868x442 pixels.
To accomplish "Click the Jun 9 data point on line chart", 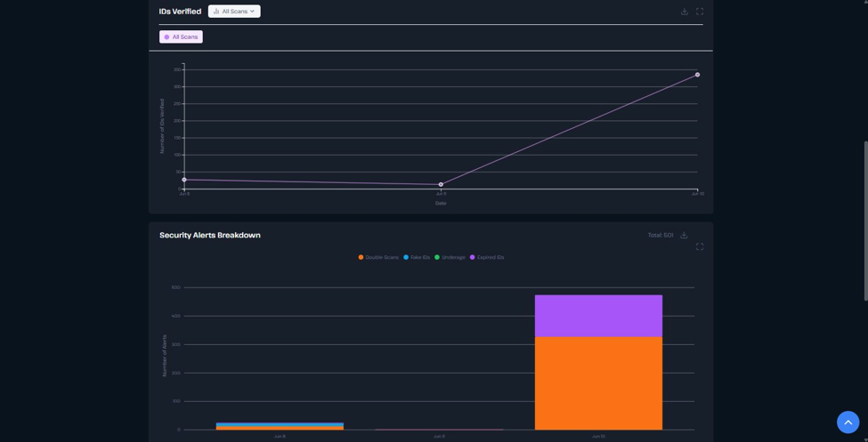I will coord(441,185).
